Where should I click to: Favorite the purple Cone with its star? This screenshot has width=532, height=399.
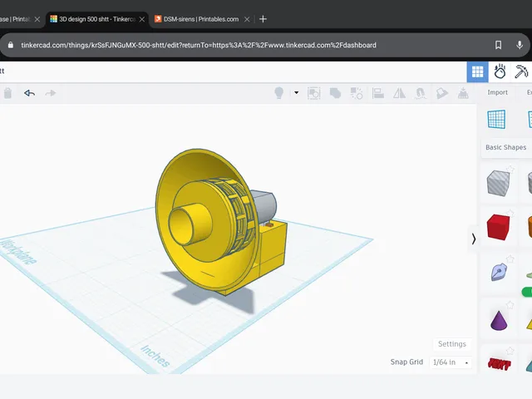(510, 305)
